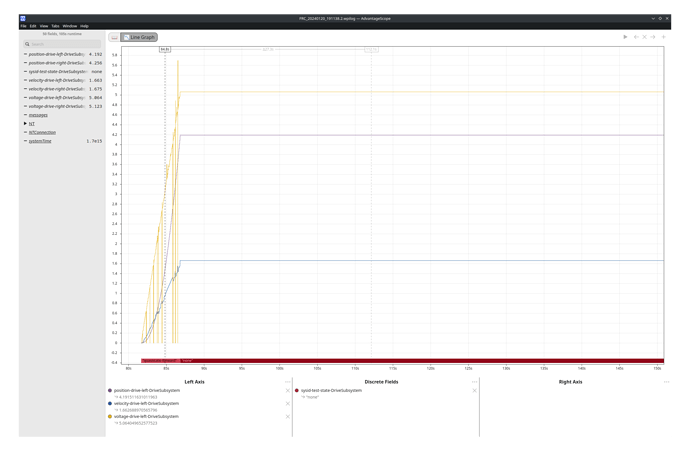Toggle blue dot for velocity-drive-left legend

tap(110, 404)
